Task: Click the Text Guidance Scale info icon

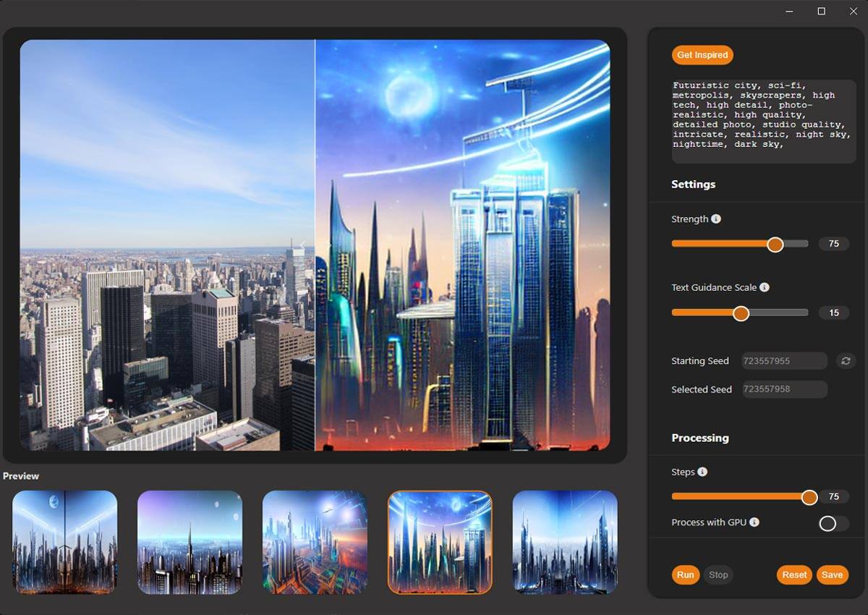Action: [765, 287]
